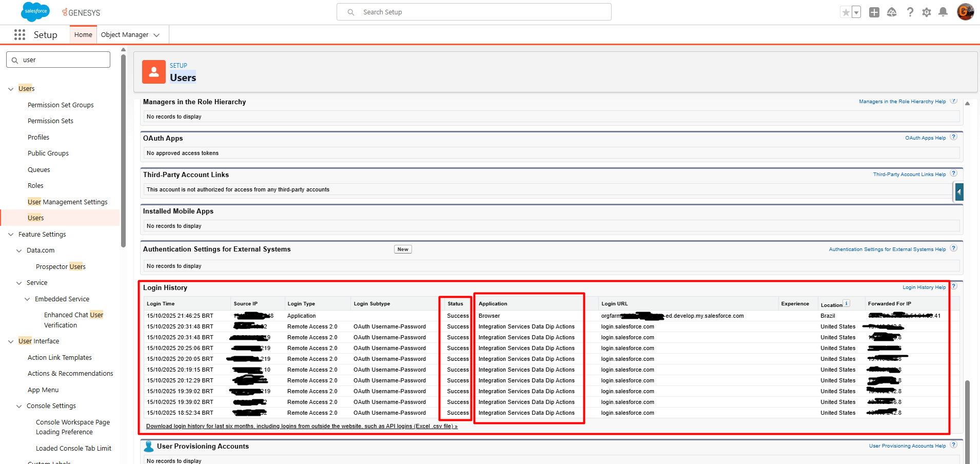This screenshot has width=980, height=464.
Task: Click the Genesys logo in header
Action: point(81,12)
